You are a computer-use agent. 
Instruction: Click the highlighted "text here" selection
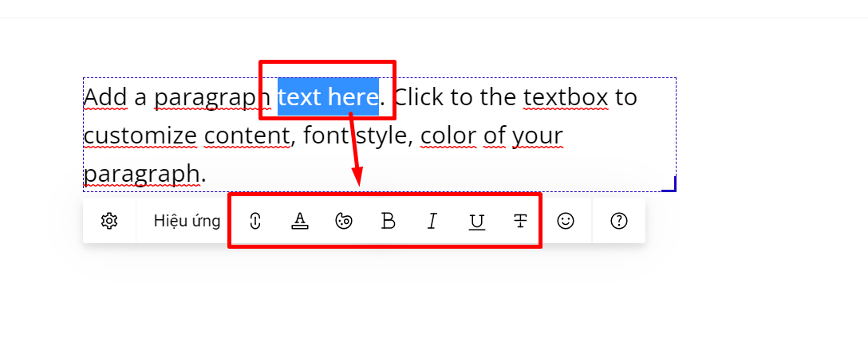click(x=328, y=97)
